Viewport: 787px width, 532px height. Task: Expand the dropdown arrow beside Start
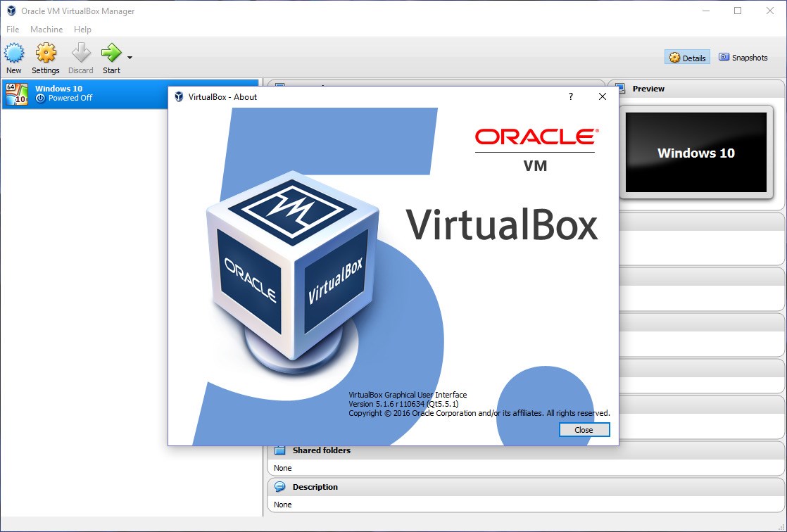coord(130,58)
